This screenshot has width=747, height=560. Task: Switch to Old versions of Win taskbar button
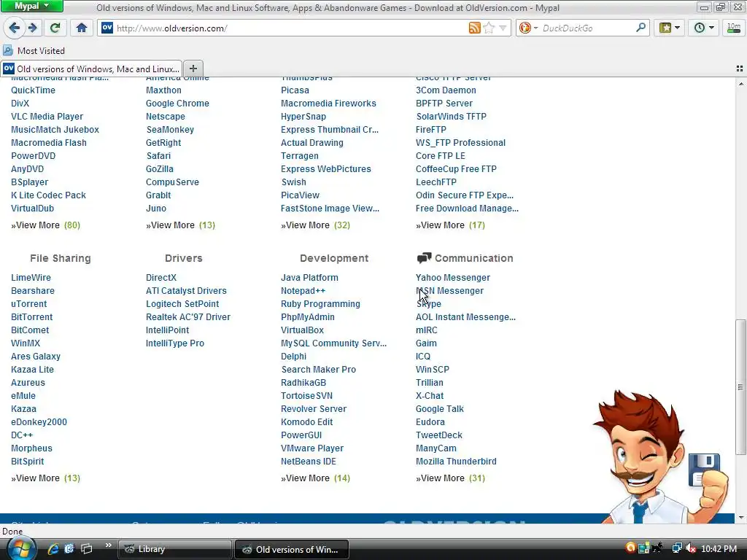[x=292, y=549]
